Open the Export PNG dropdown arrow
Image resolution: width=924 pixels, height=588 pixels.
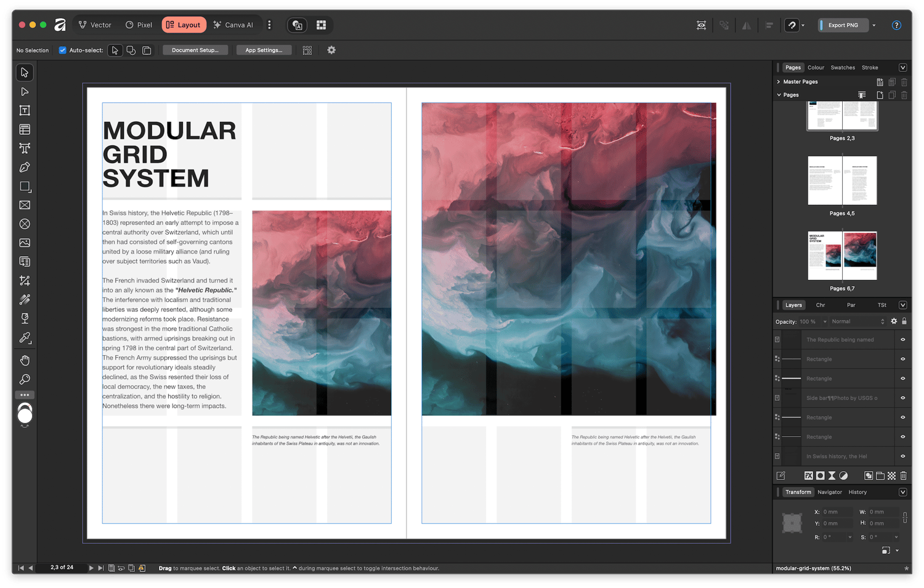[874, 25]
